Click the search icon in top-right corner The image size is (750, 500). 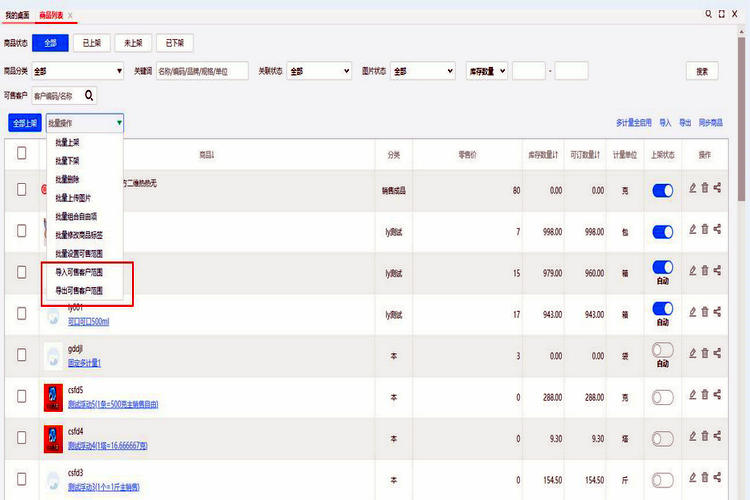(x=709, y=14)
